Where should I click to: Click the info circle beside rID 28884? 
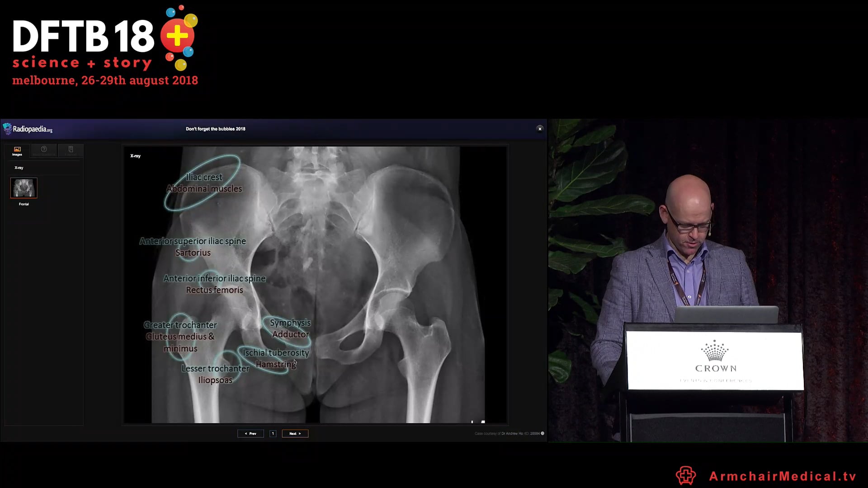coord(542,434)
